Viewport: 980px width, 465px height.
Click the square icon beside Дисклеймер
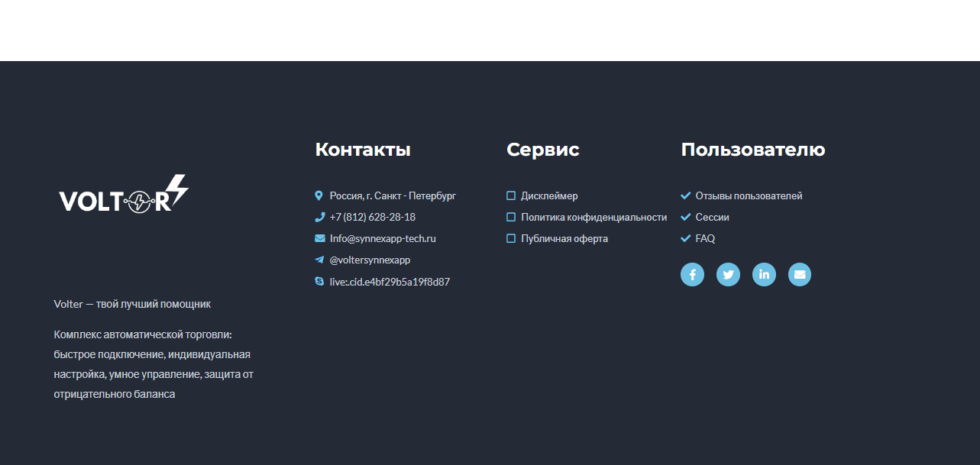pyautogui.click(x=511, y=196)
